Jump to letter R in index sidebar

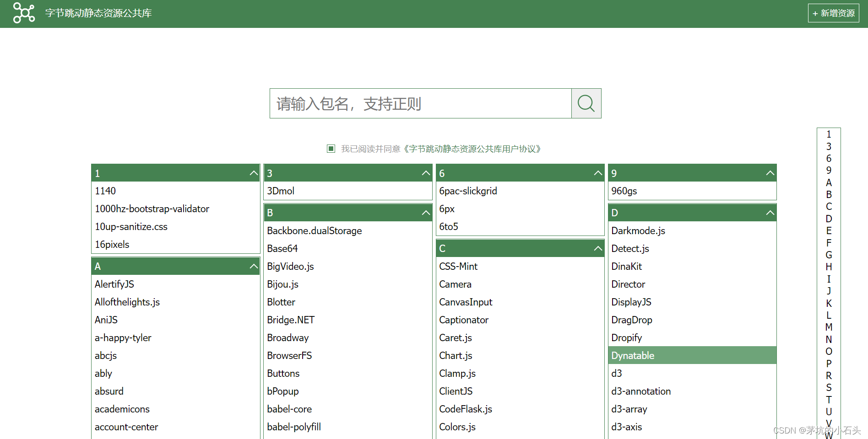[x=829, y=375]
